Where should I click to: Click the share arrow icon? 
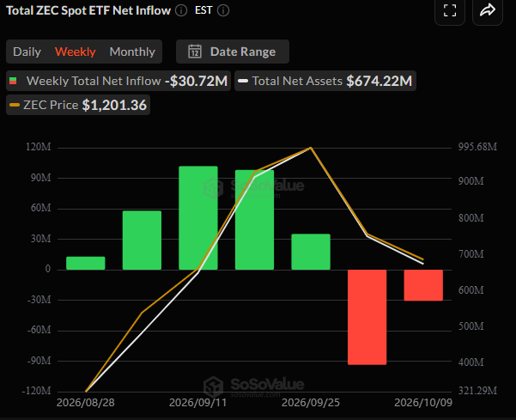coord(488,10)
